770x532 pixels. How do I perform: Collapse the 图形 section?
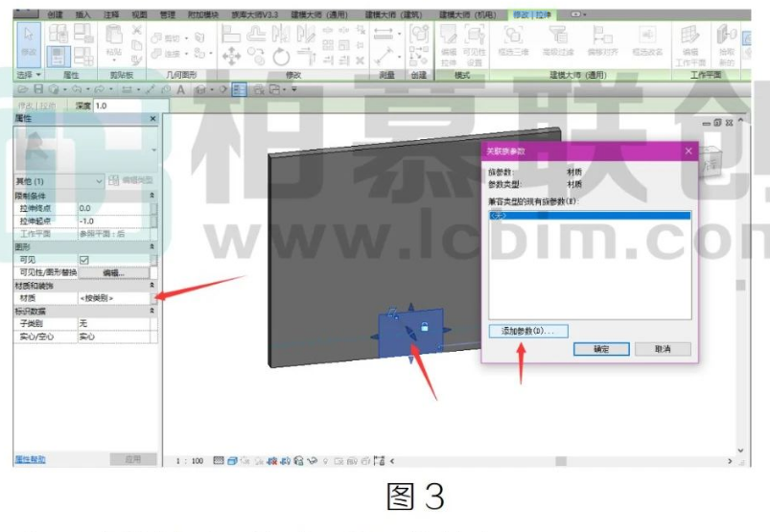pos(152,247)
